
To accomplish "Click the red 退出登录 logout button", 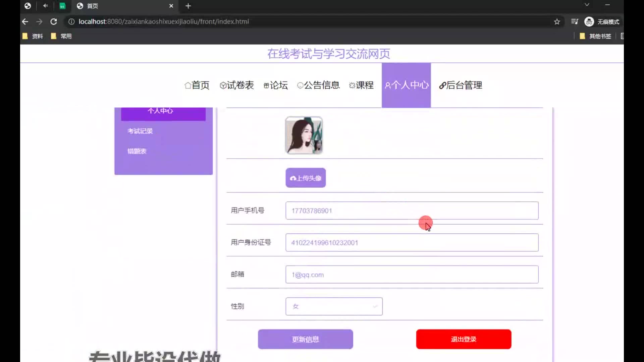I will [464, 339].
